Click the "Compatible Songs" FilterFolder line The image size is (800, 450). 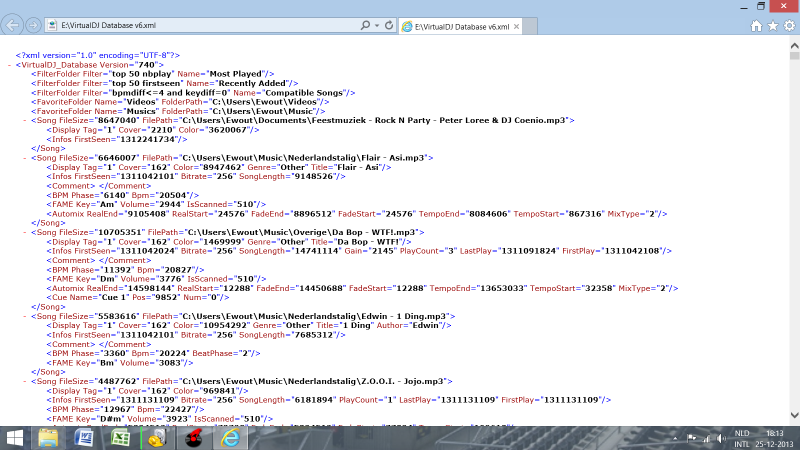(193, 93)
